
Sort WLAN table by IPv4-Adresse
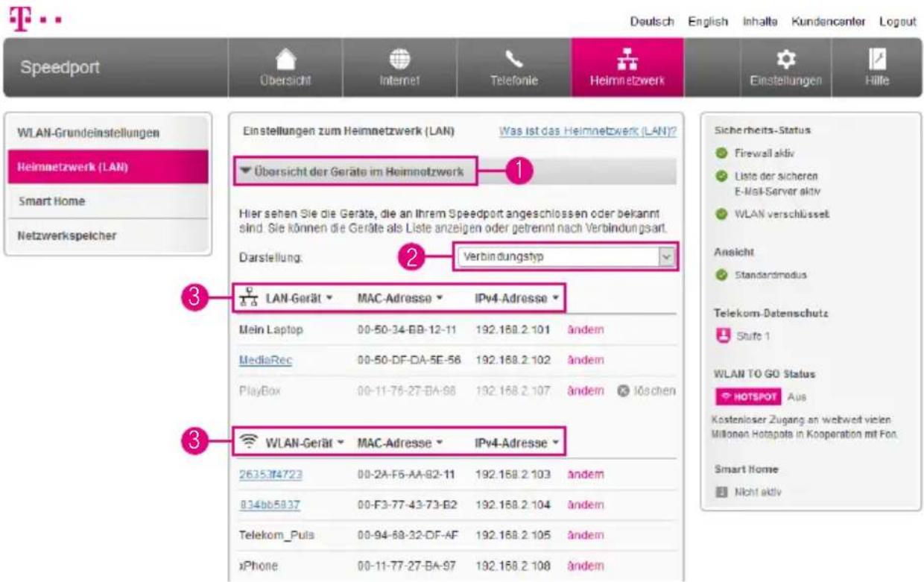tap(517, 443)
